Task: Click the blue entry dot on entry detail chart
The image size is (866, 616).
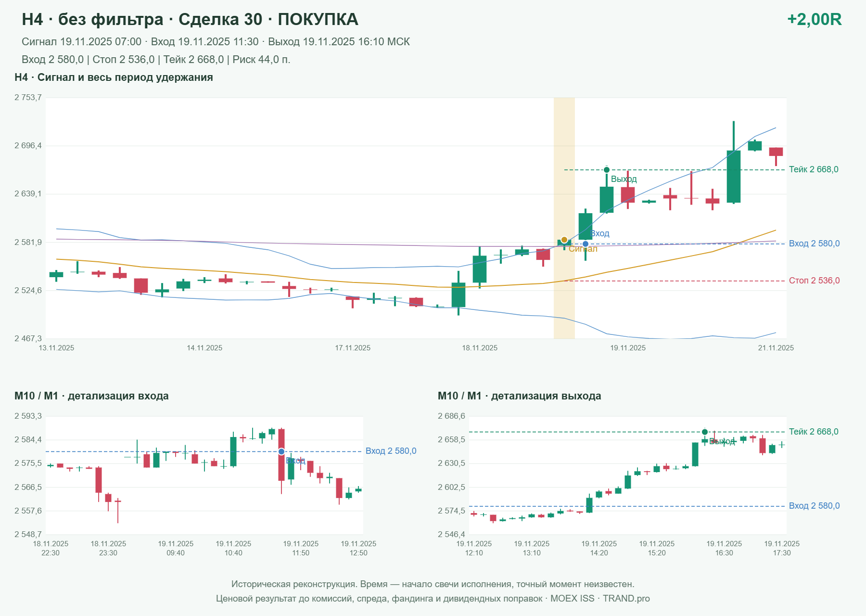Action: tap(281, 451)
